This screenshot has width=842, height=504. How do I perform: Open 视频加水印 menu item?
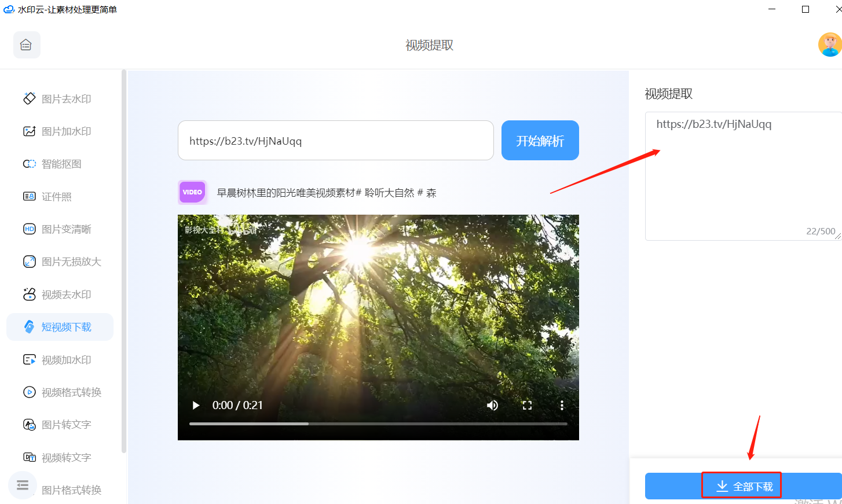(x=60, y=360)
